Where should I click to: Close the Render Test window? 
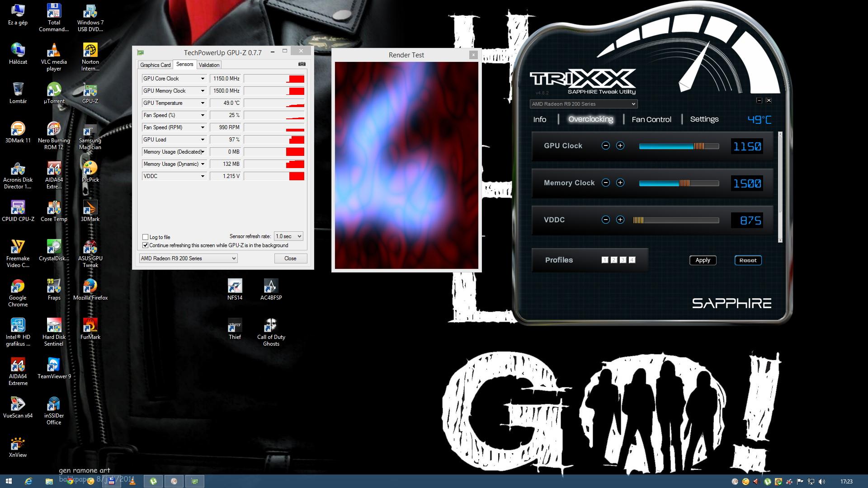coord(473,55)
